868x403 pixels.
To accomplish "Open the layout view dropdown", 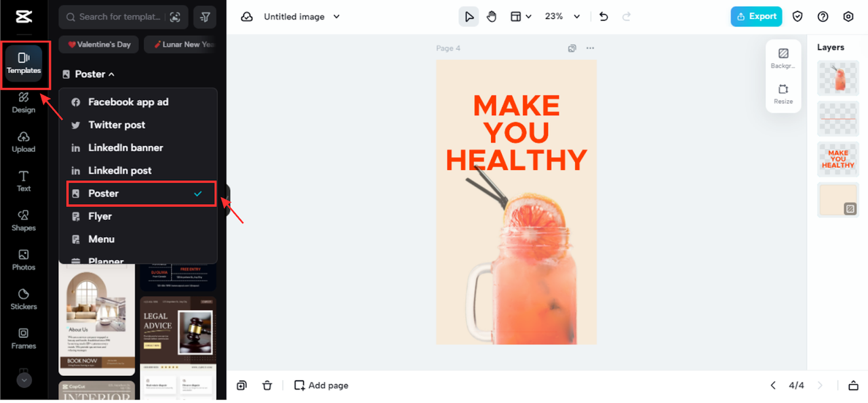I will click(520, 17).
